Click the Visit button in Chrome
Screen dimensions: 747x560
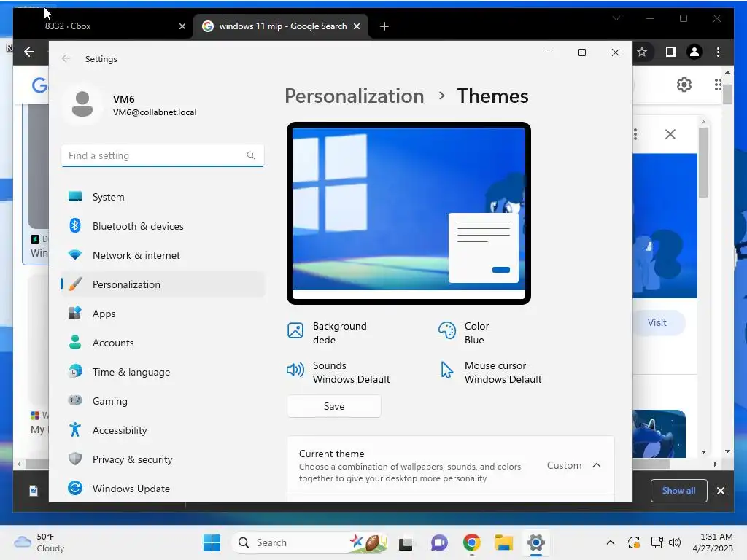[x=657, y=322]
